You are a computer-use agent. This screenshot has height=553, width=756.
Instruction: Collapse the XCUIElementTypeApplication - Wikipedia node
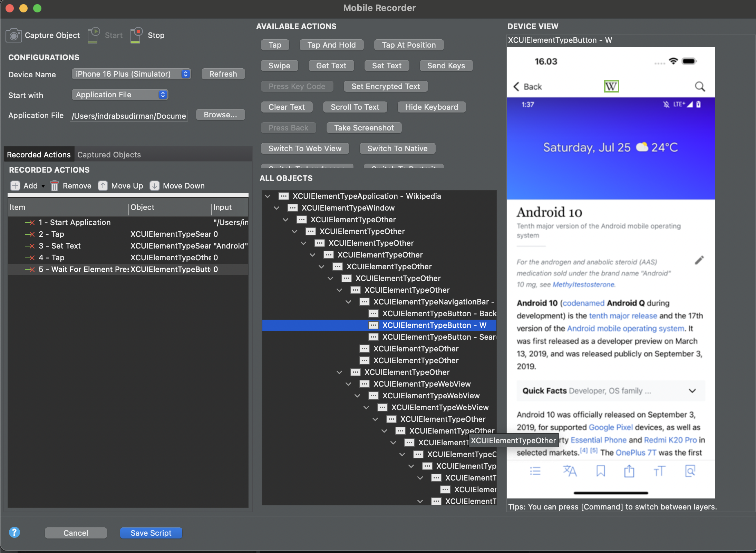[268, 196]
